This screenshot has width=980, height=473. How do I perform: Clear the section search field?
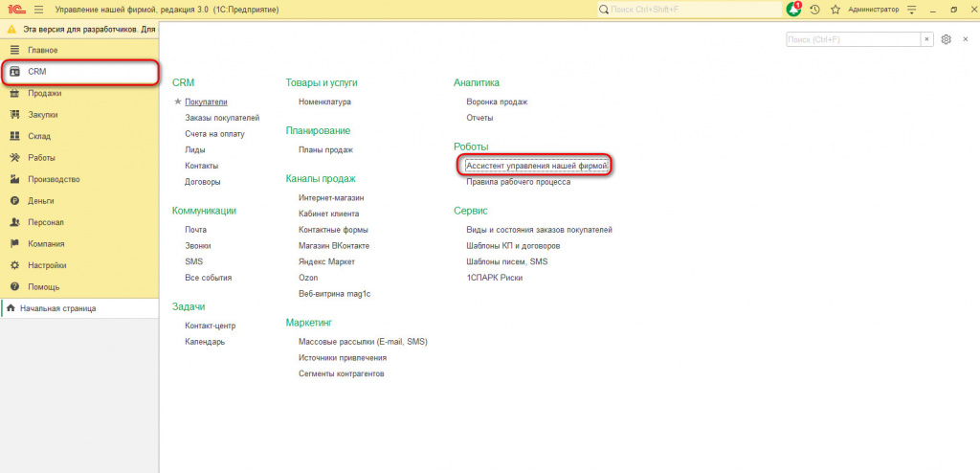click(x=927, y=39)
